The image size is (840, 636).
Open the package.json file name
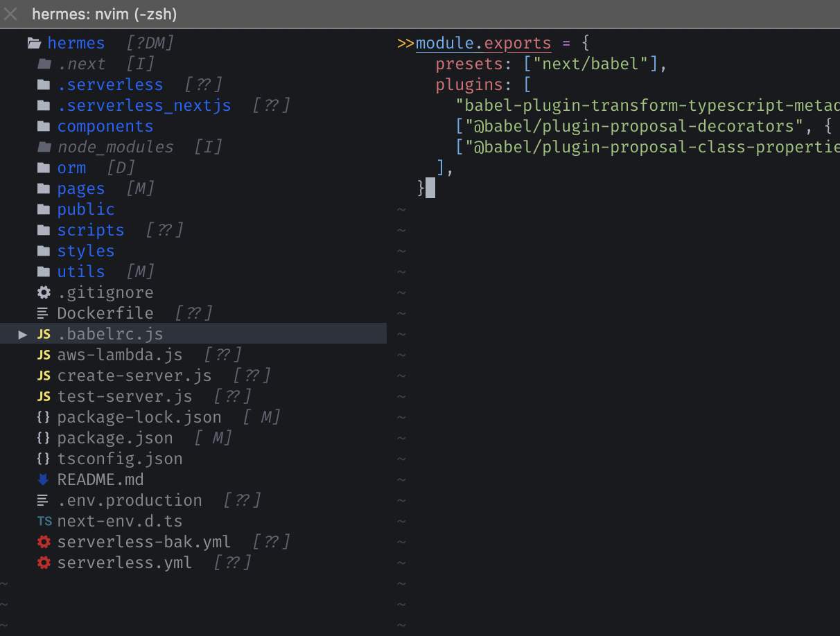115,438
